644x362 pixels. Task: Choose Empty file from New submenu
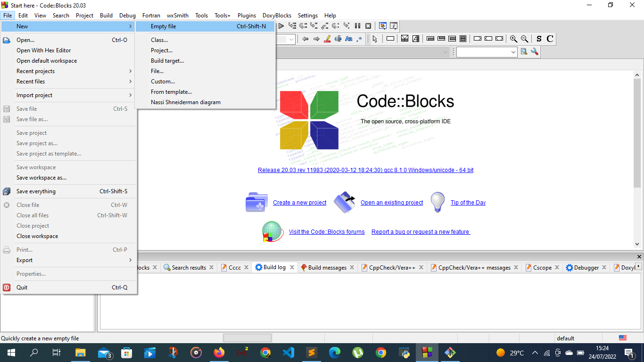pyautogui.click(x=205, y=26)
